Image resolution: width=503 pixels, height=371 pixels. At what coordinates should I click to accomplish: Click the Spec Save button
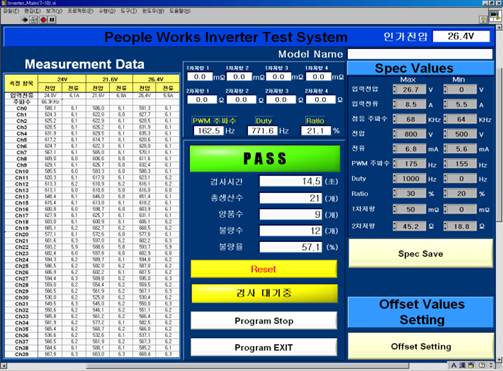click(421, 253)
